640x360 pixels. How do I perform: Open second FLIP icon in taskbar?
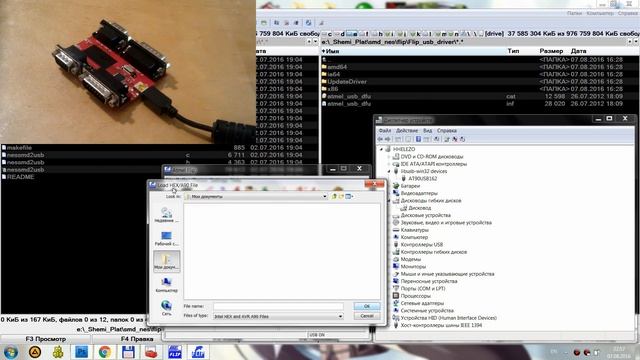click(x=198, y=352)
